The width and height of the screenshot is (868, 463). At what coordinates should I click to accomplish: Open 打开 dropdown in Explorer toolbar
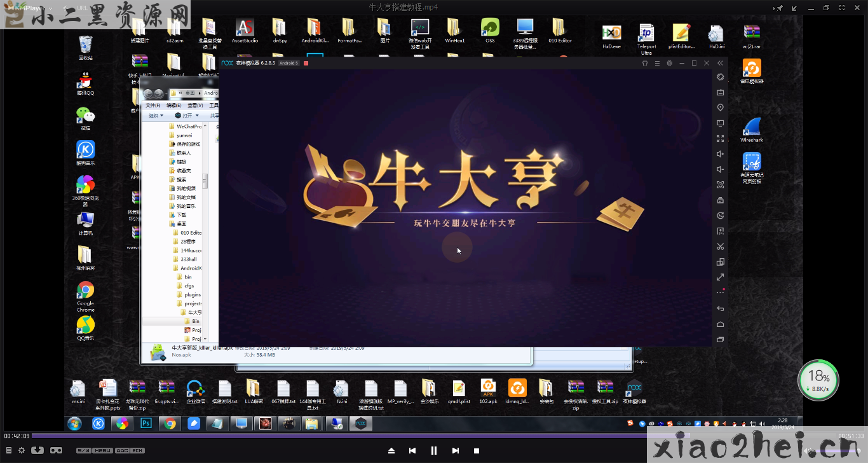pyautogui.click(x=187, y=116)
